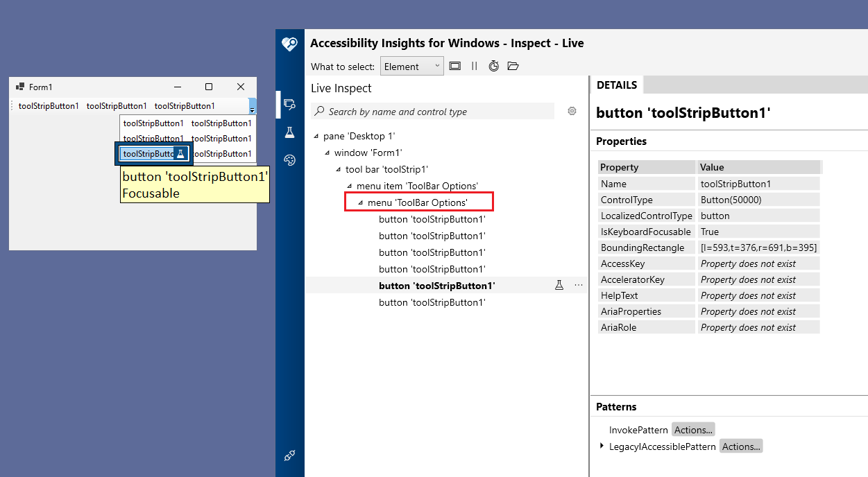Select the Inspect mode icon in sidebar

tap(289, 104)
